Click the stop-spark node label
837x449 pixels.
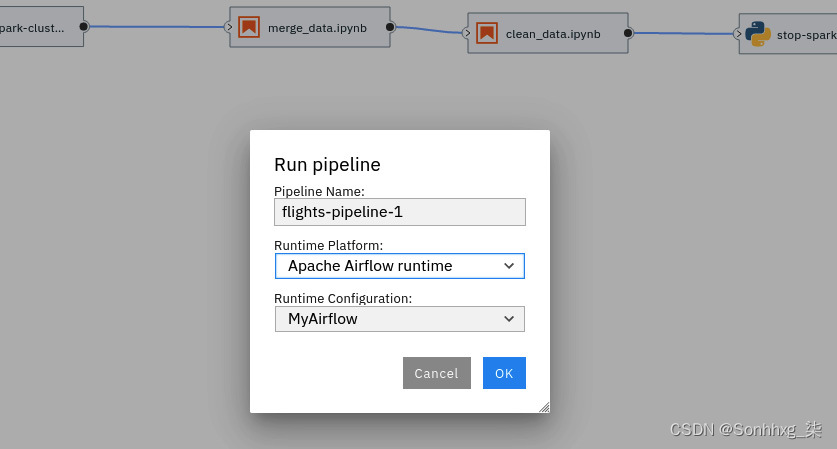[x=807, y=35]
